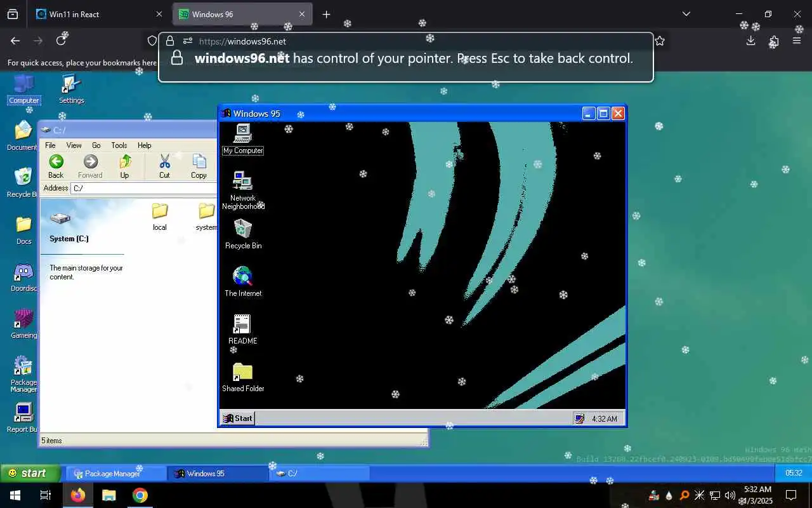Screen dimensions: 812x508
Task: Click the browser back arrow
Action: (x=15, y=41)
